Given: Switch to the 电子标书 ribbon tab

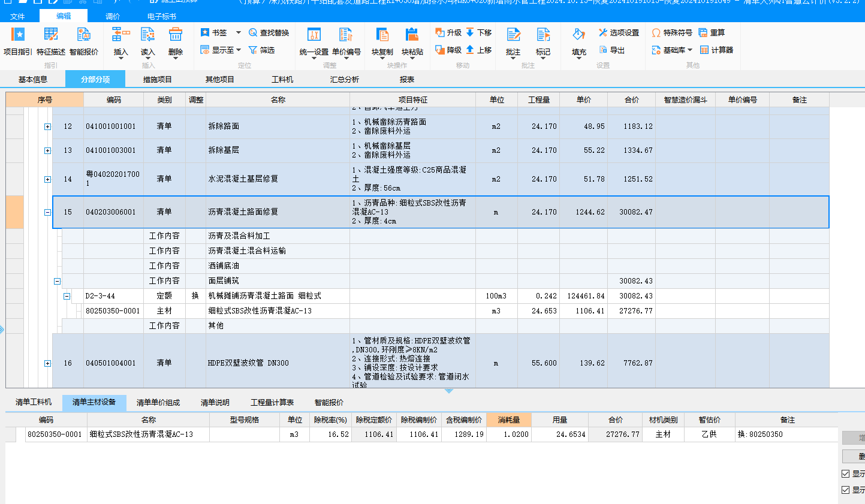Looking at the screenshot, I should 161,16.
